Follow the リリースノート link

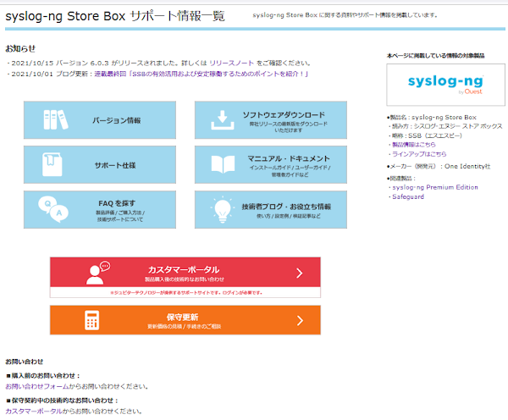232,63
